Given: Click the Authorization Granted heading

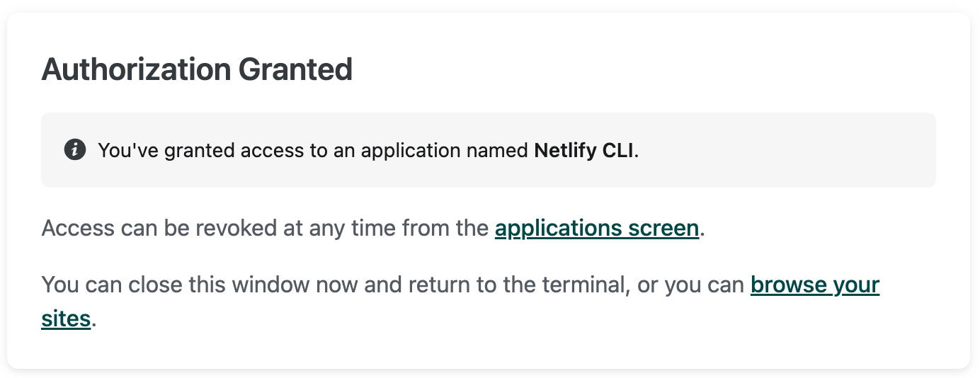Looking at the screenshot, I should coord(197,70).
